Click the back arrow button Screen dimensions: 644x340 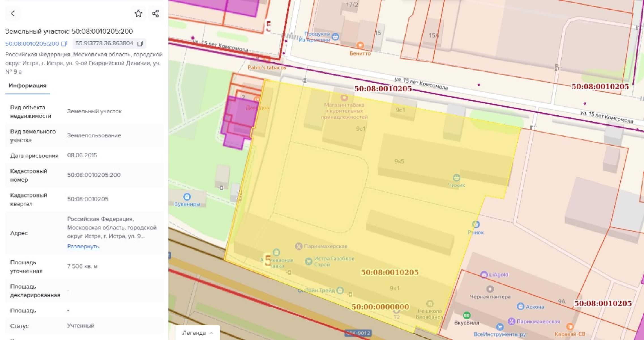[x=13, y=13]
